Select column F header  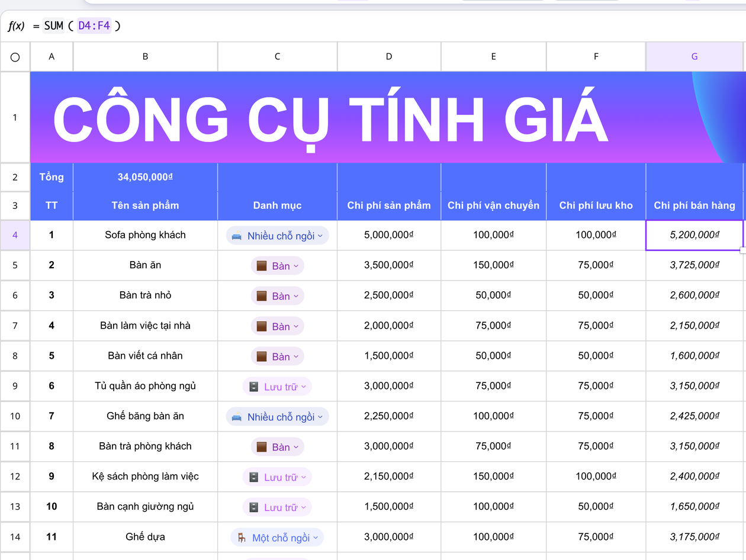coord(596,57)
